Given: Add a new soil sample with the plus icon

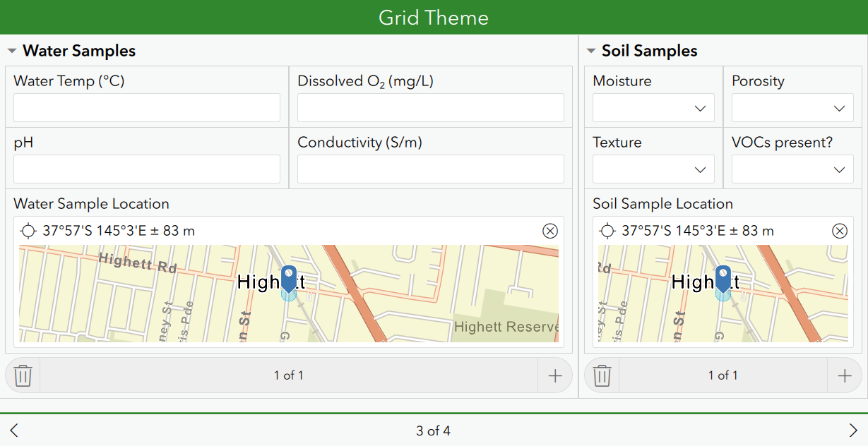Looking at the screenshot, I should coord(845,375).
